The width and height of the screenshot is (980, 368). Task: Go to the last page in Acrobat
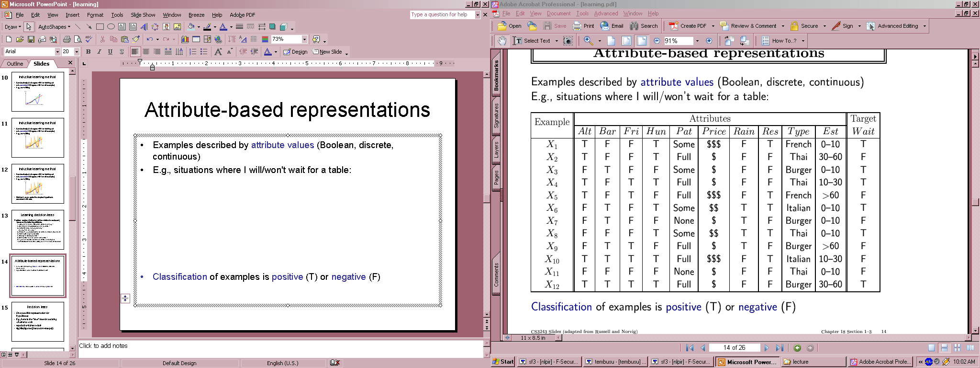pyautogui.click(x=780, y=348)
